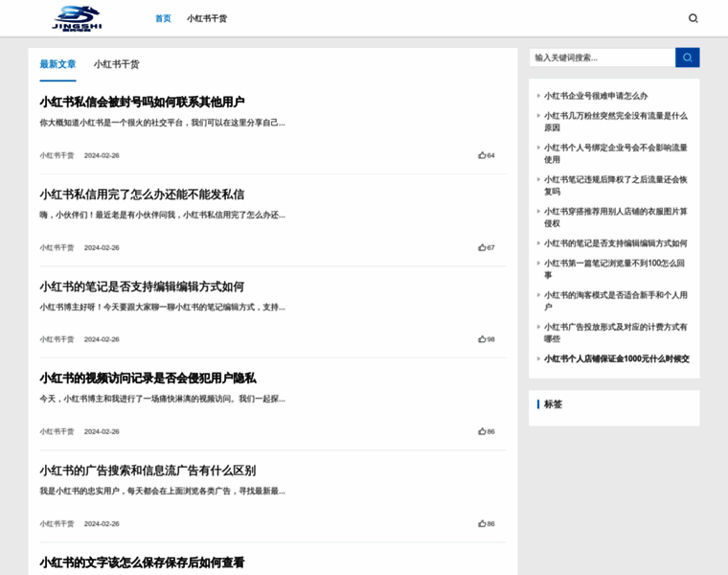728x575 pixels.
Task: Click the excerpt 我是小红书的忠实用户
Action: click(163, 491)
